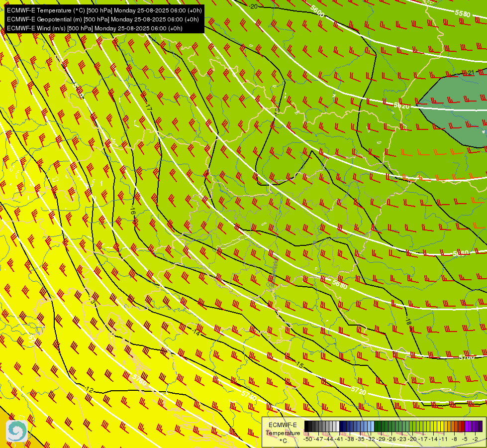Click the -12 isotherm contour label
487x448 pixels.
[x=89, y=389]
